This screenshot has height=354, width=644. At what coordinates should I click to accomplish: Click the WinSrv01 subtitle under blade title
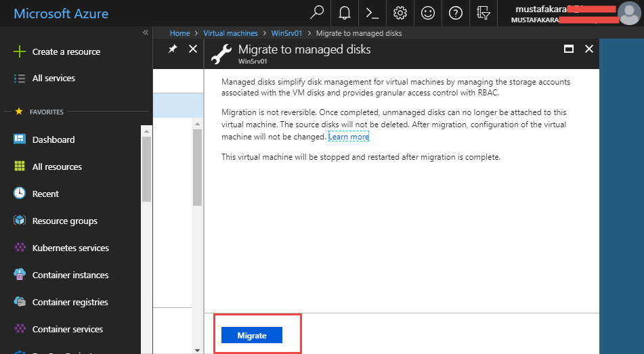click(253, 61)
